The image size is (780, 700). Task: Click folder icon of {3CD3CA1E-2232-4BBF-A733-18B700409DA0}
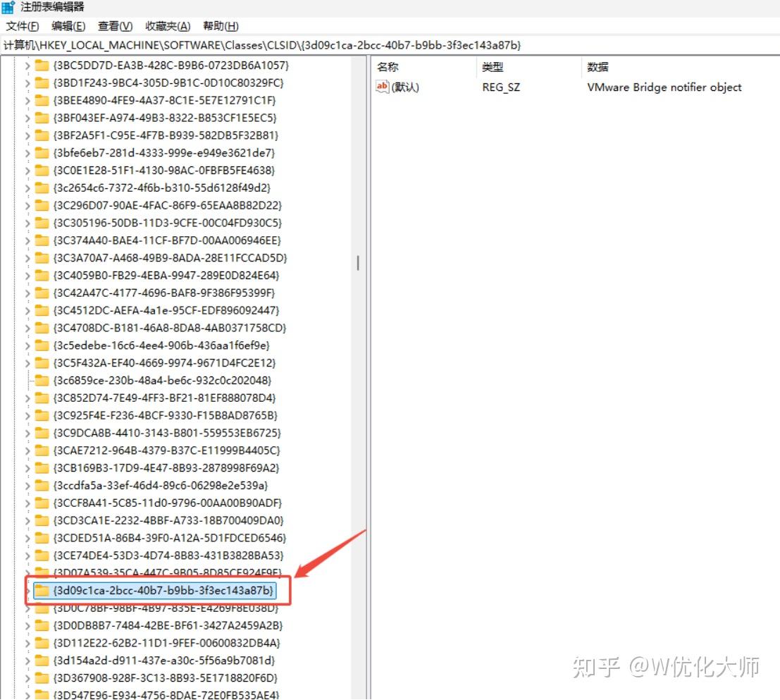coord(42,520)
